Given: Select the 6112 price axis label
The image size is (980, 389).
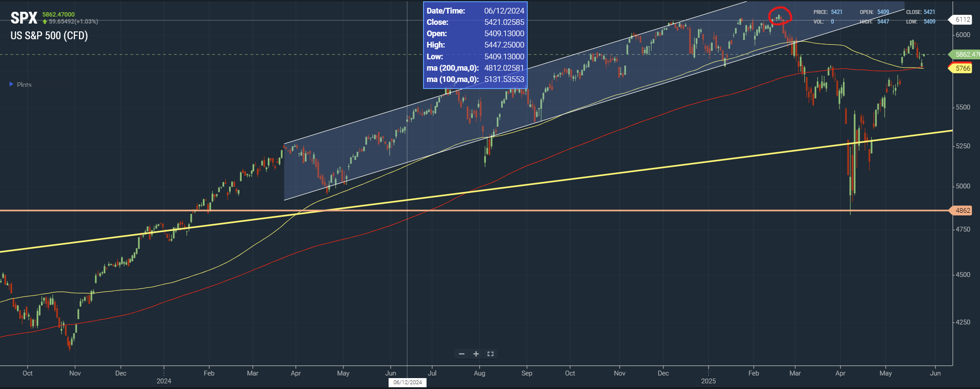Looking at the screenshot, I should [x=963, y=20].
